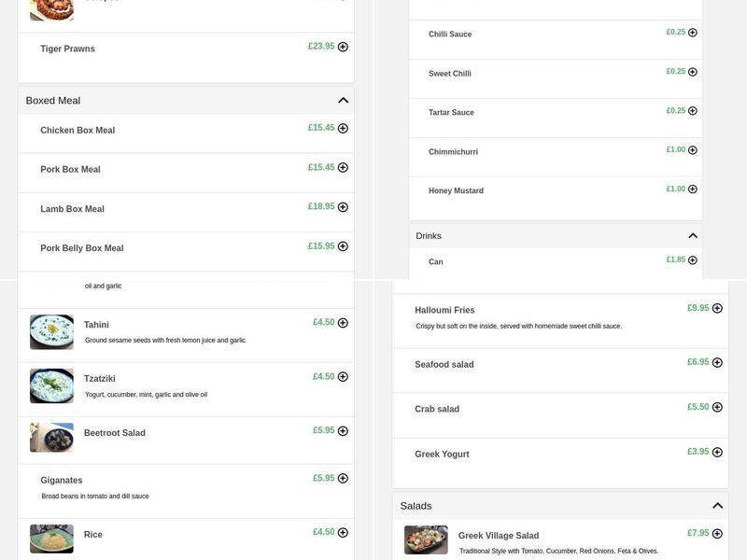Open the Tahini dish photo
Image resolution: width=747 pixels, height=560 pixels.
pyautogui.click(x=51, y=332)
